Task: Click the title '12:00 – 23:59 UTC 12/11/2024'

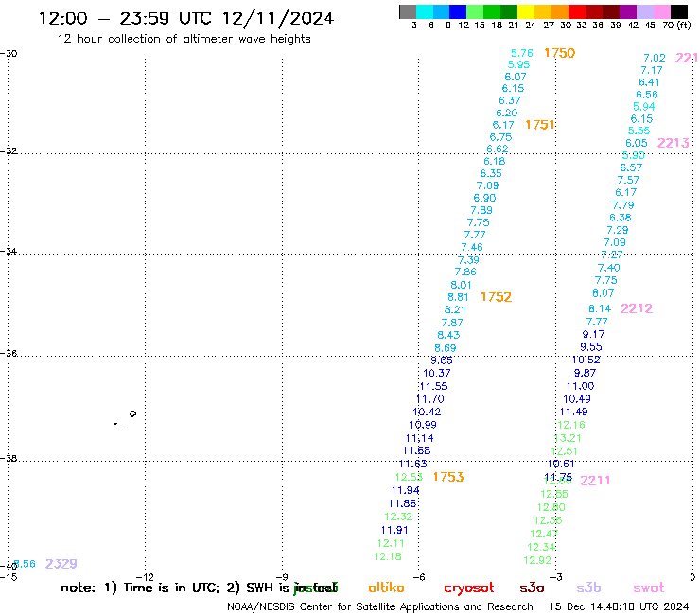Action: [x=186, y=18]
